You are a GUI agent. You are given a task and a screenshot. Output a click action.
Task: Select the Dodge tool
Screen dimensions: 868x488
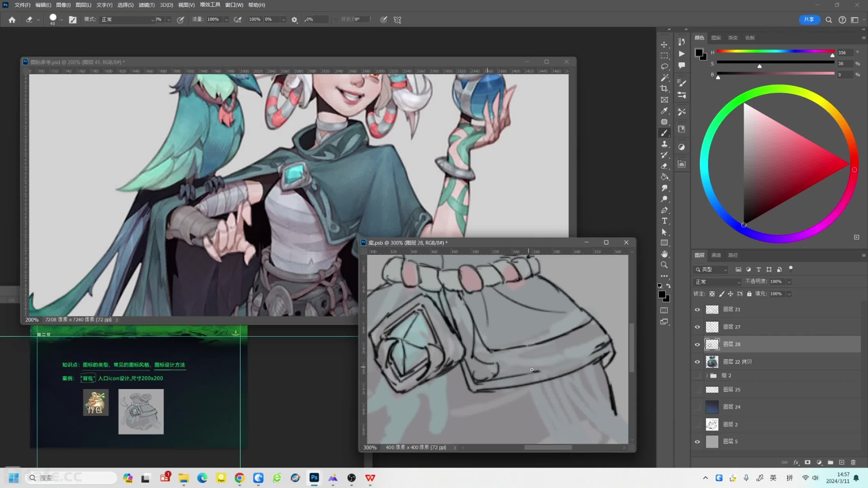tap(664, 199)
